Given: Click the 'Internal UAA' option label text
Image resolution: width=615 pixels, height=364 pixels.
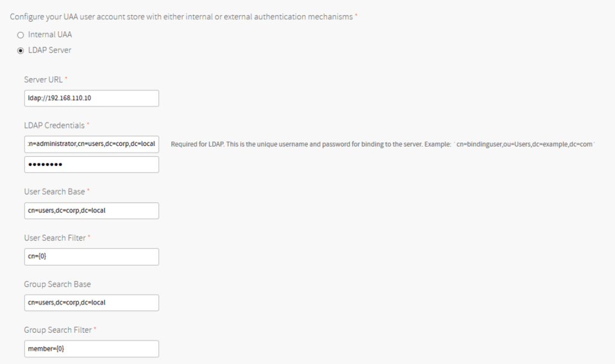Looking at the screenshot, I should click(50, 34).
